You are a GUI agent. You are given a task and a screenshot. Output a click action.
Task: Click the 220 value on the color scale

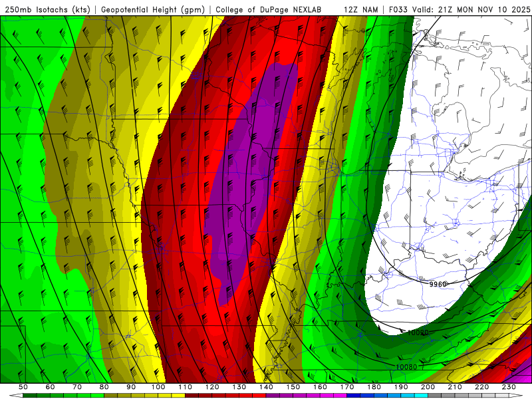coord(481,387)
